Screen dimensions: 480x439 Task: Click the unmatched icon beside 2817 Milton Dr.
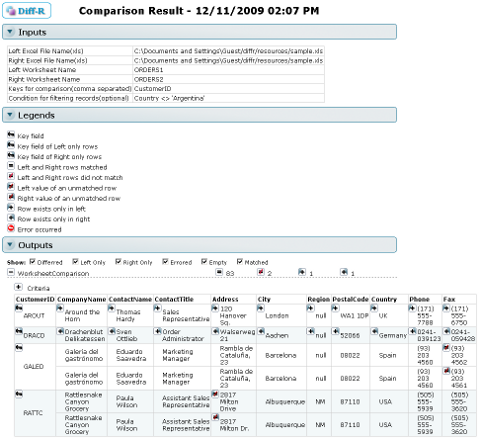click(x=215, y=417)
